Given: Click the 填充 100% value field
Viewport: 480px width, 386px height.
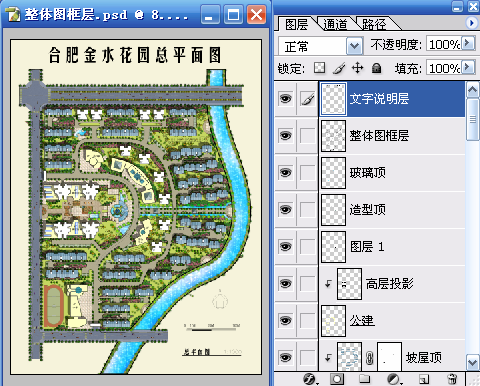Looking at the screenshot, I should coord(444,68).
